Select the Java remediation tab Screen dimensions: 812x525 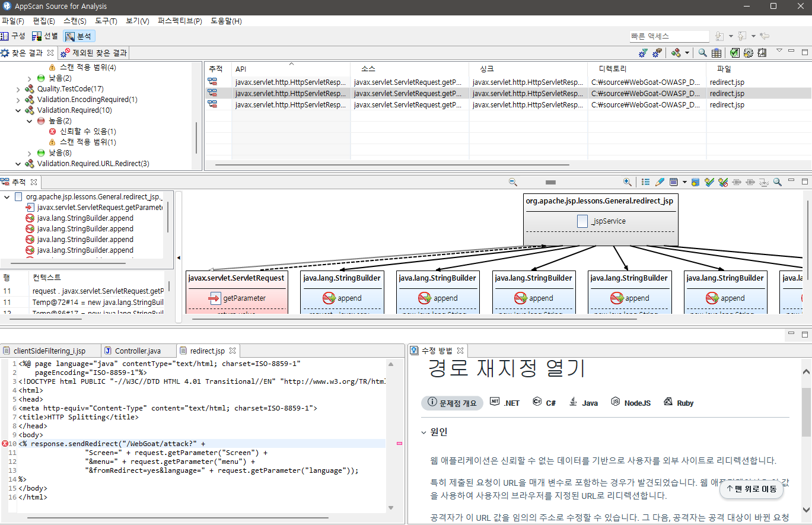tap(583, 403)
